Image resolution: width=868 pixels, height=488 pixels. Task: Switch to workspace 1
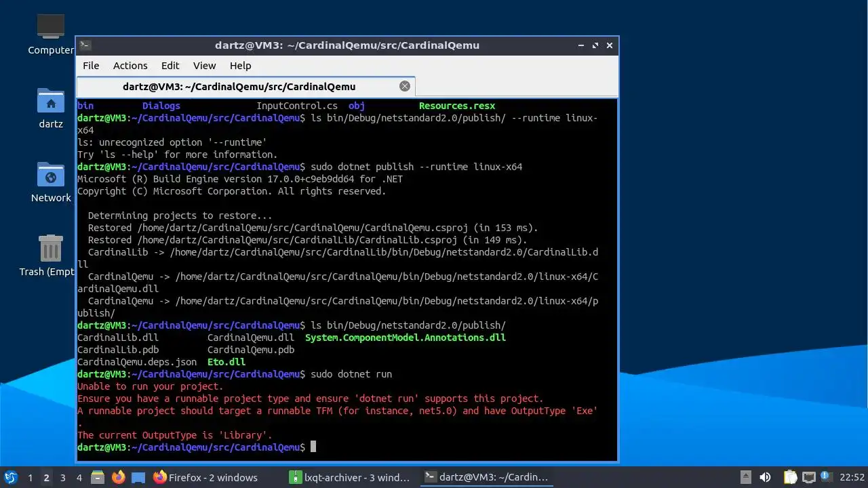(30, 477)
